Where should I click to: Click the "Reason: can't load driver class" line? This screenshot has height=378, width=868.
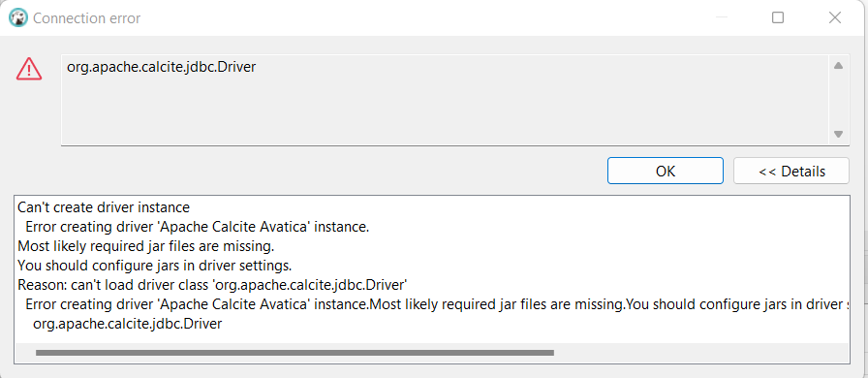212,285
